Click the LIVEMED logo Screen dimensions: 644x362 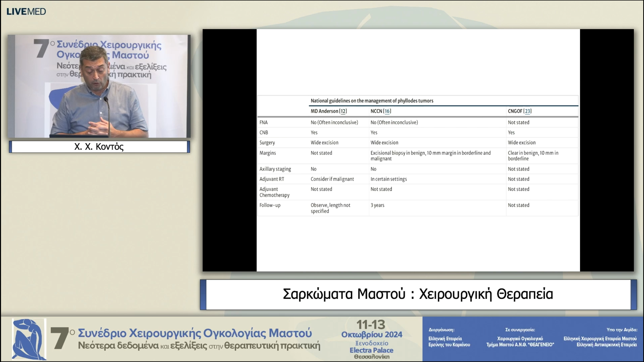pos(26,11)
